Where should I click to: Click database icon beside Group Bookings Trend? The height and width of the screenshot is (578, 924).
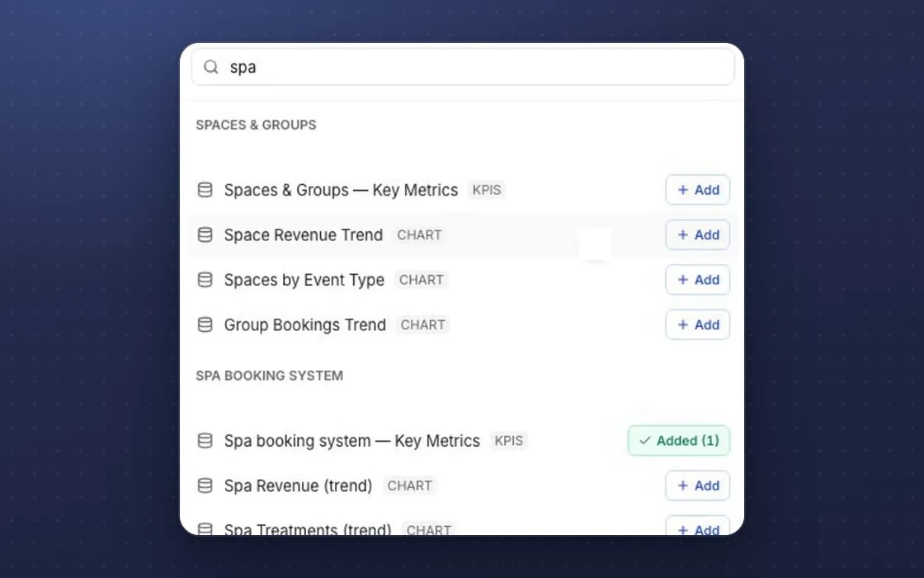(x=205, y=325)
